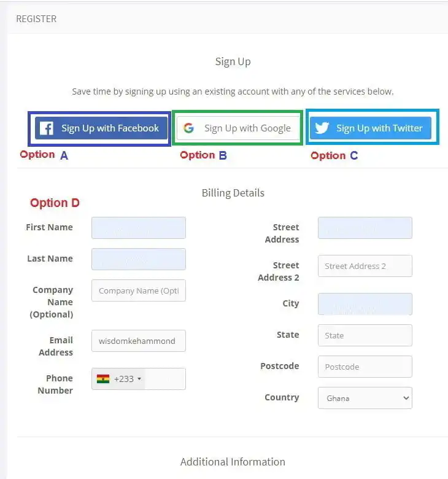The image size is (448, 479).
Task: Click the Postcode input field
Action: click(x=365, y=367)
